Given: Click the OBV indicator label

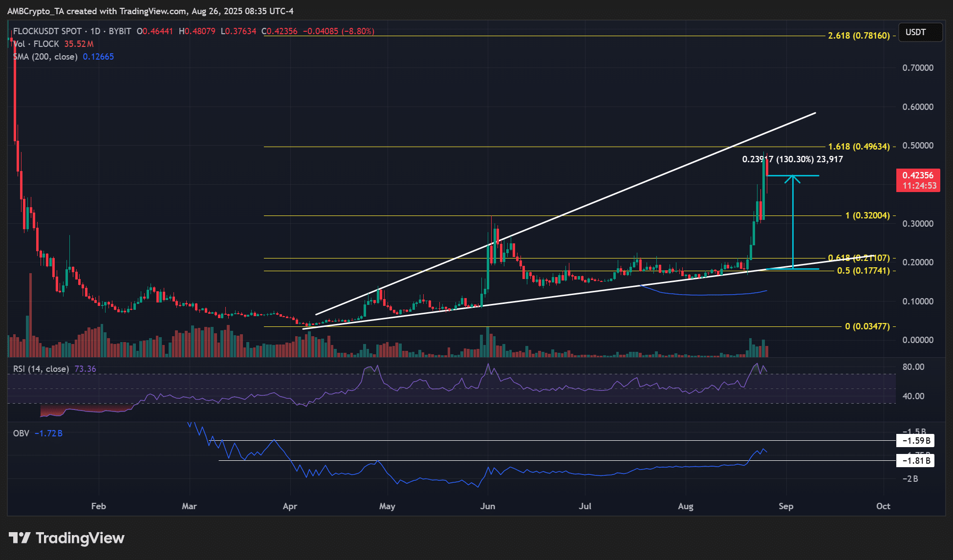Looking at the screenshot, I should (21, 433).
